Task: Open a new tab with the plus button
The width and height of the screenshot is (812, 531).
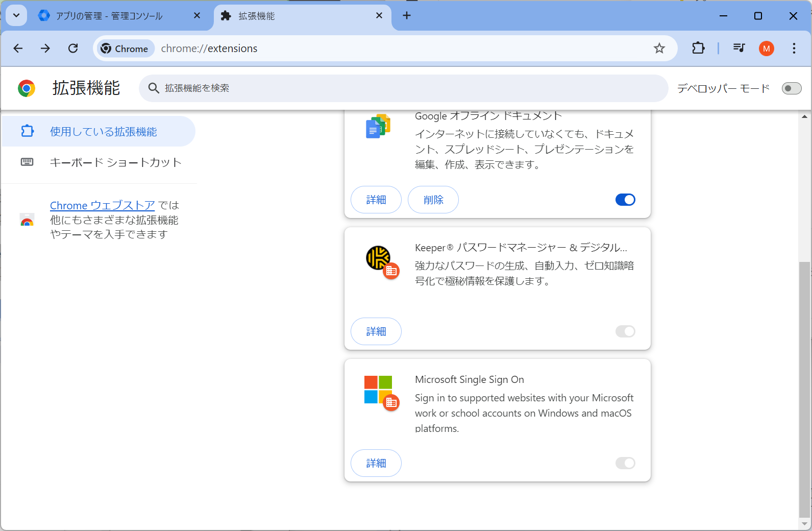Action: click(x=407, y=16)
